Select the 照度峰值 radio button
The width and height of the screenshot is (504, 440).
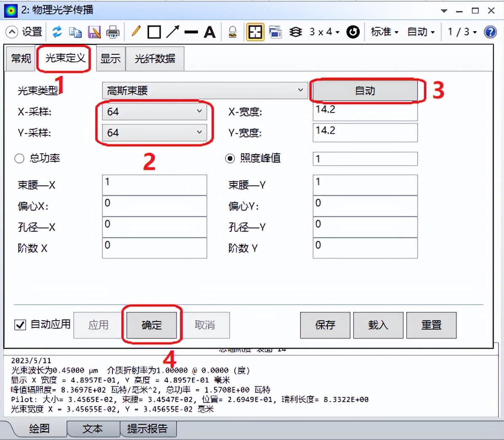click(x=230, y=158)
